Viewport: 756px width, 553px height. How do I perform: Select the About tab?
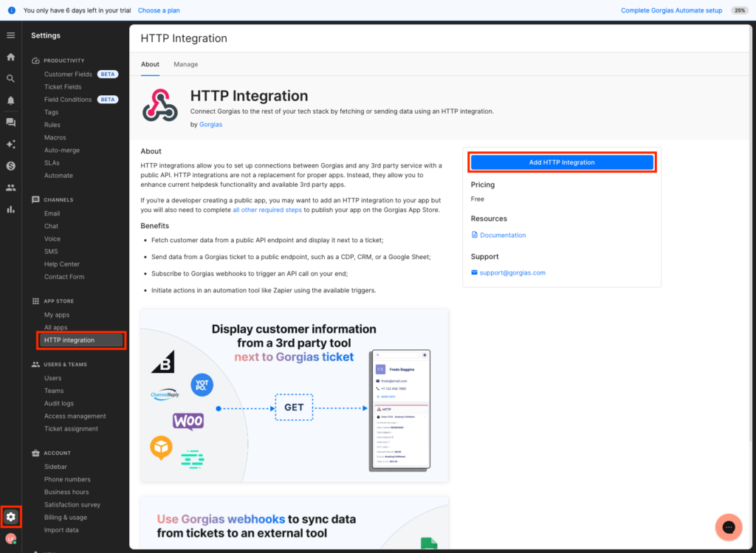click(150, 64)
